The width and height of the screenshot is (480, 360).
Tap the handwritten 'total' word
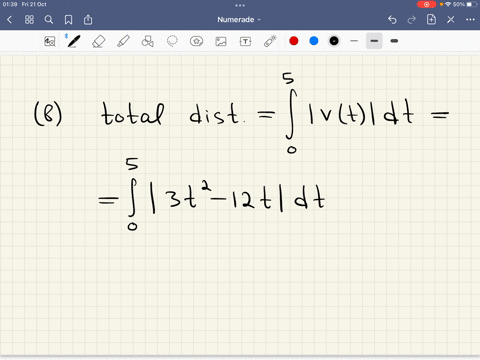(132, 114)
